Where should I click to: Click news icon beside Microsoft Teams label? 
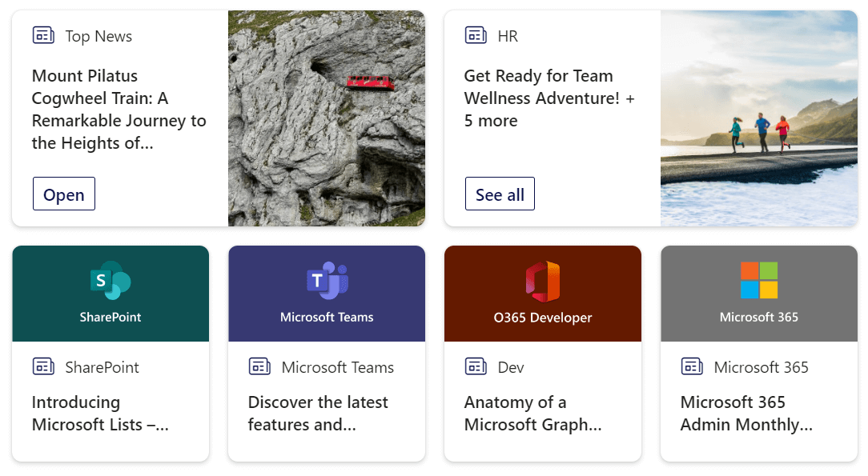coord(259,366)
